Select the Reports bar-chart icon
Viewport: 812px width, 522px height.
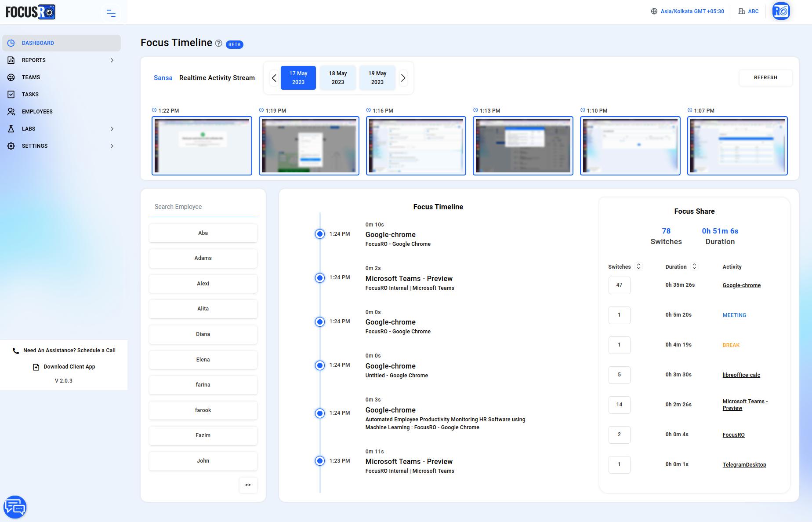point(11,60)
